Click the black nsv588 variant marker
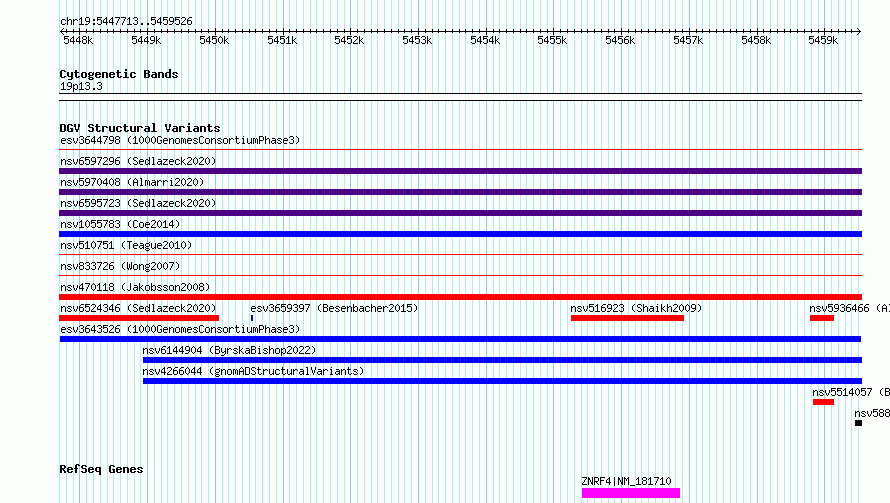This screenshot has height=503, width=890. click(x=858, y=423)
